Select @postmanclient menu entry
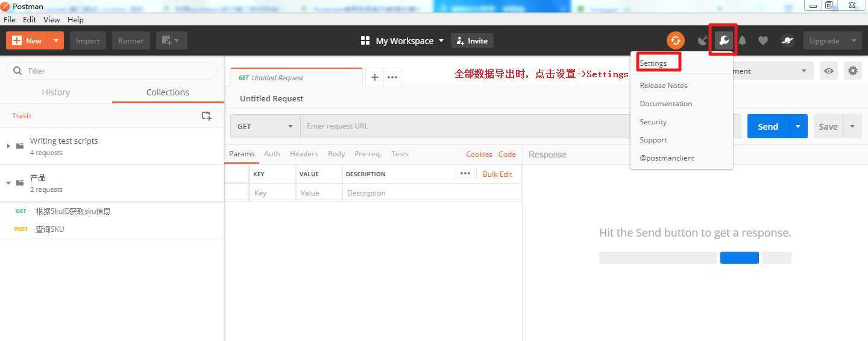The height and width of the screenshot is (341, 868). point(667,158)
